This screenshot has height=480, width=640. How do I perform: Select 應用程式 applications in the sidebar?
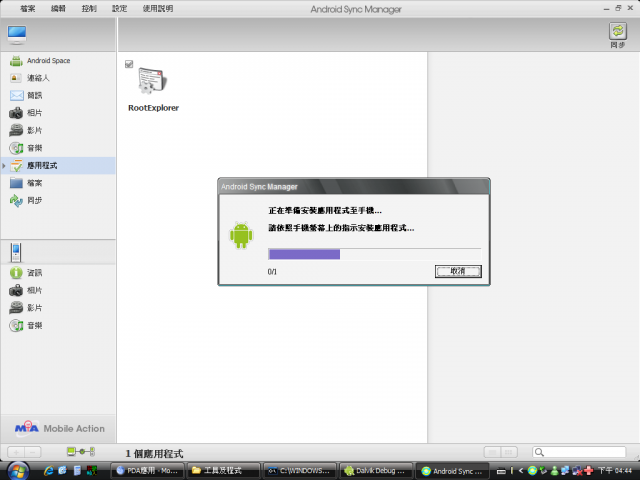tap(58, 166)
